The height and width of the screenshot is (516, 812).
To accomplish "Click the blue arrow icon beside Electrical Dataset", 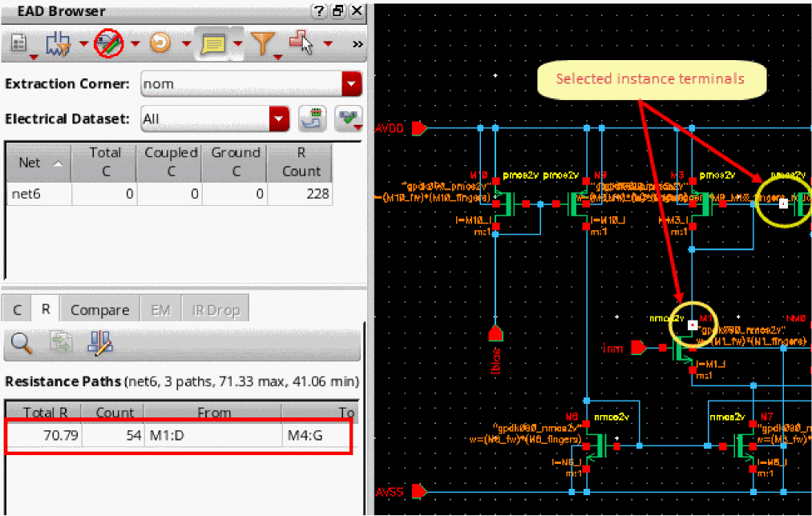I will 312,119.
